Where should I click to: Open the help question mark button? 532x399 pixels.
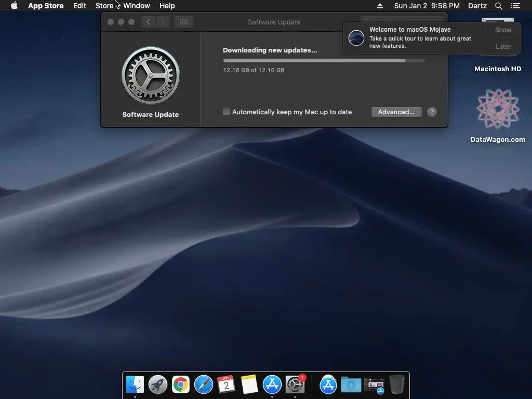coord(432,112)
